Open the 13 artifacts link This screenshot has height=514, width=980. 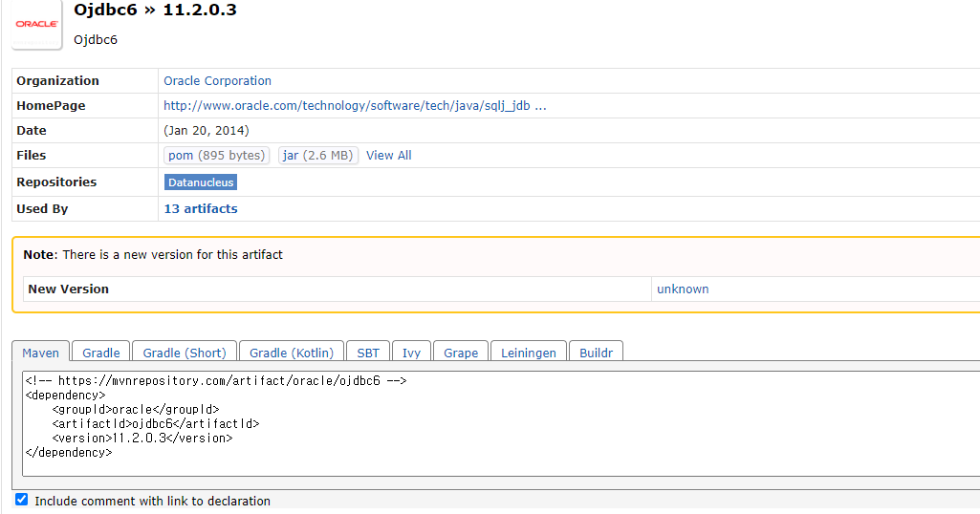coord(201,208)
